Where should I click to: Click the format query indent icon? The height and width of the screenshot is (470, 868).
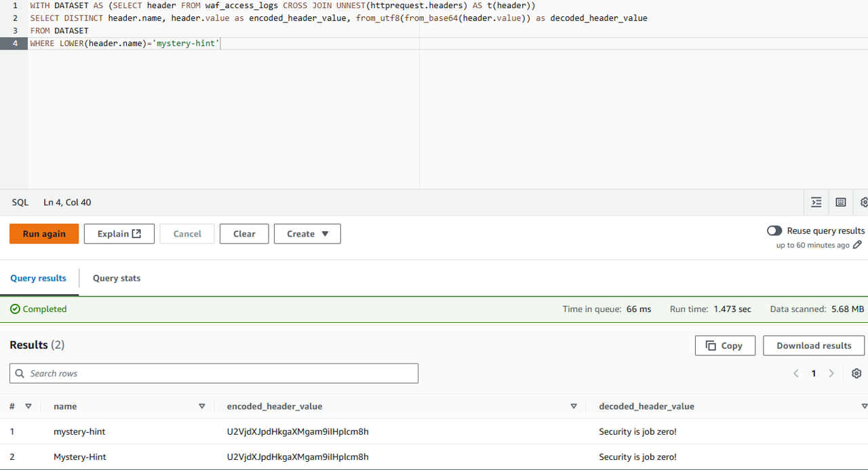[x=816, y=202]
